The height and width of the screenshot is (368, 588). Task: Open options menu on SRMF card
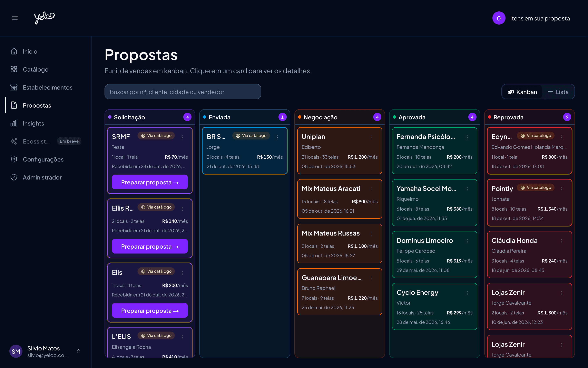(182, 137)
